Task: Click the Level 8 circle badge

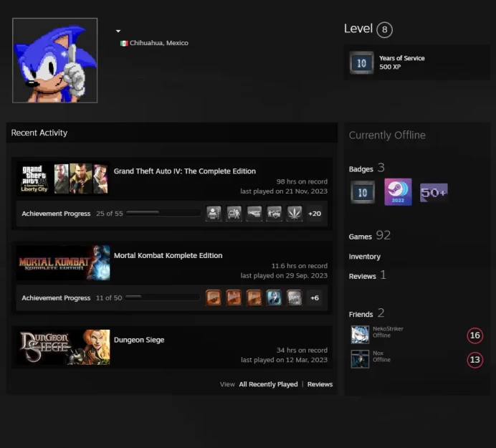Action: 384,29
